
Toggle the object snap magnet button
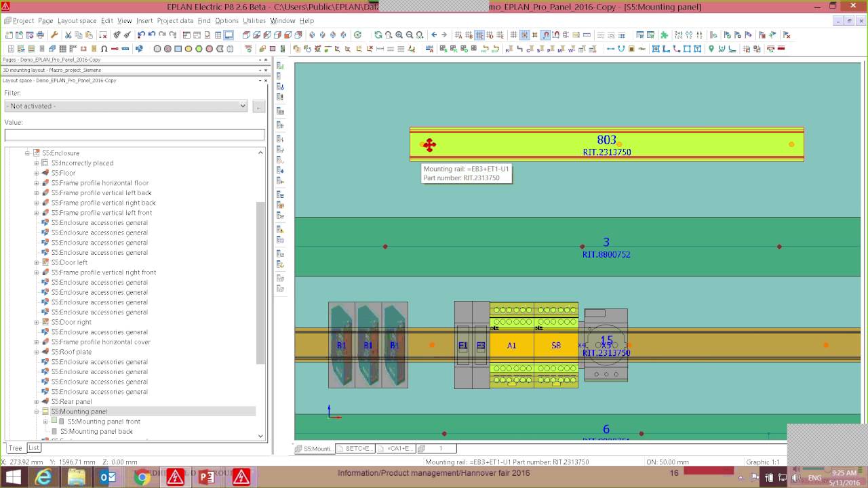click(x=545, y=35)
